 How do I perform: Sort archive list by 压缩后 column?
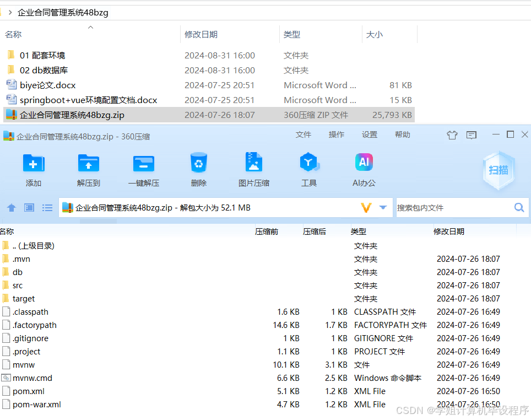(315, 231)
